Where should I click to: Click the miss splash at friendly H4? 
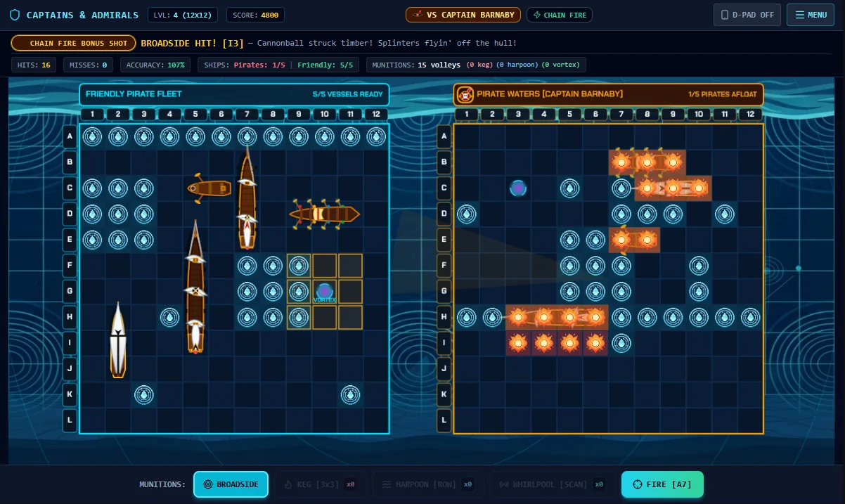pos(169,318)
